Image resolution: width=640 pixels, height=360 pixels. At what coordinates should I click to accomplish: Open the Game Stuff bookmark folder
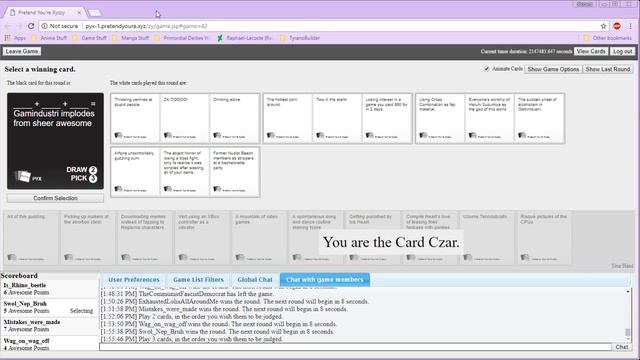click(89, 38)
